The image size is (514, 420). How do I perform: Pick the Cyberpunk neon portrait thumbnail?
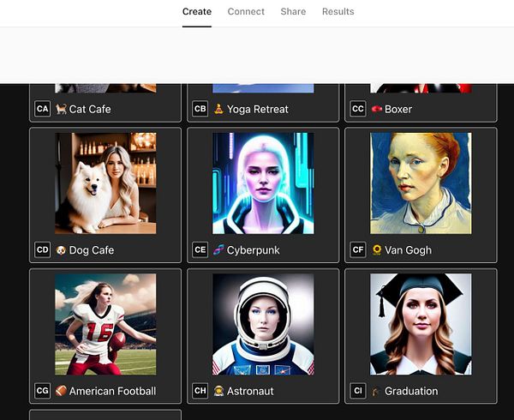(x=263, y=183)
